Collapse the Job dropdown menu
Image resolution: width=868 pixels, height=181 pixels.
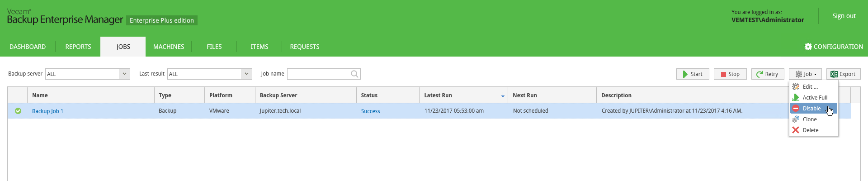click(x=805, y=74)
